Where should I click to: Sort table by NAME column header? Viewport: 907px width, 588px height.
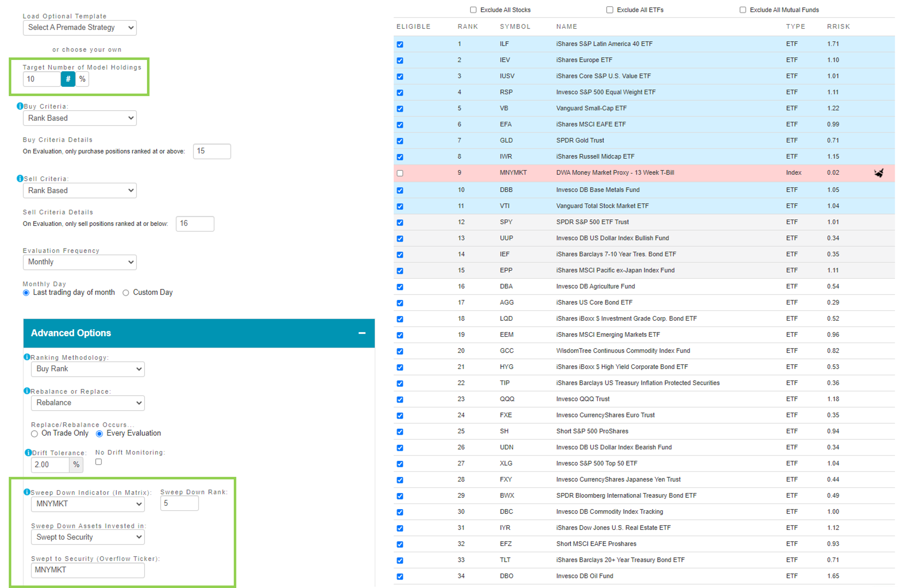[567, 27]
